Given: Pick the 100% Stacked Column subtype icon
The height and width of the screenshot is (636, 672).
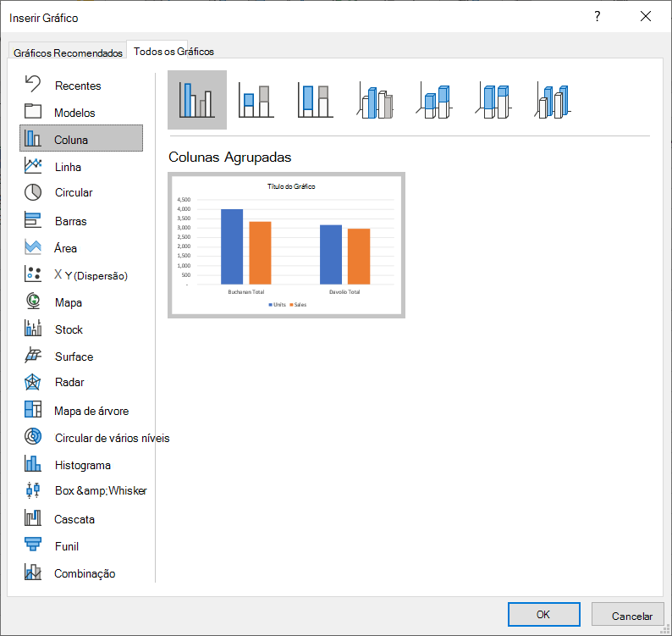Looking at the screenshot, I should pos(316,100).
